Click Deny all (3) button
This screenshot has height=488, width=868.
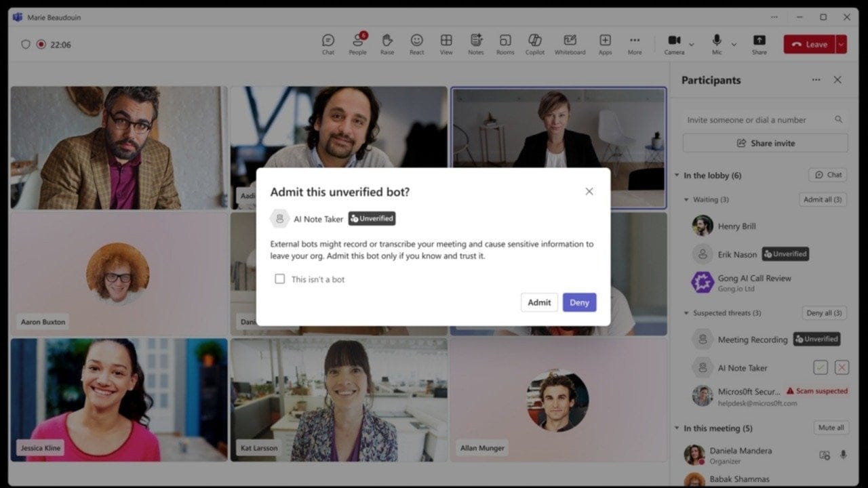(x=824, y=313)
